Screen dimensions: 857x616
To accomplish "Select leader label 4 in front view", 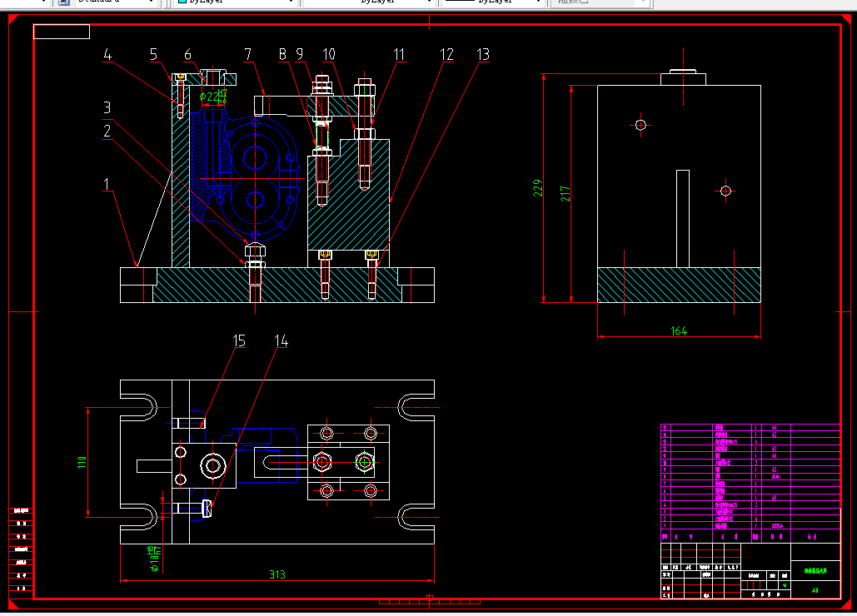I will 107,55.
